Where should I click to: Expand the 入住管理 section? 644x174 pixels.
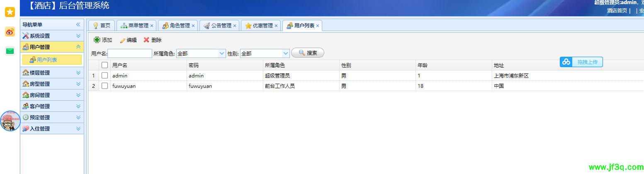(x=78, y=128)
